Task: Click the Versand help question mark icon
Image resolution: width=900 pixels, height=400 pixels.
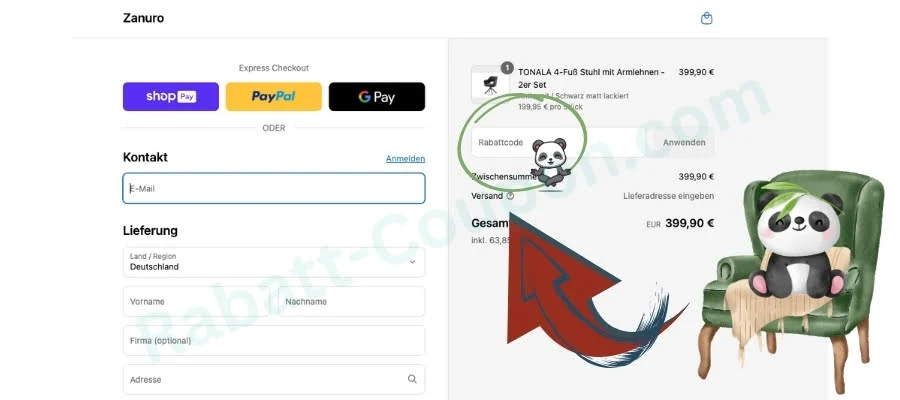Action: click(x=510, y=196)
